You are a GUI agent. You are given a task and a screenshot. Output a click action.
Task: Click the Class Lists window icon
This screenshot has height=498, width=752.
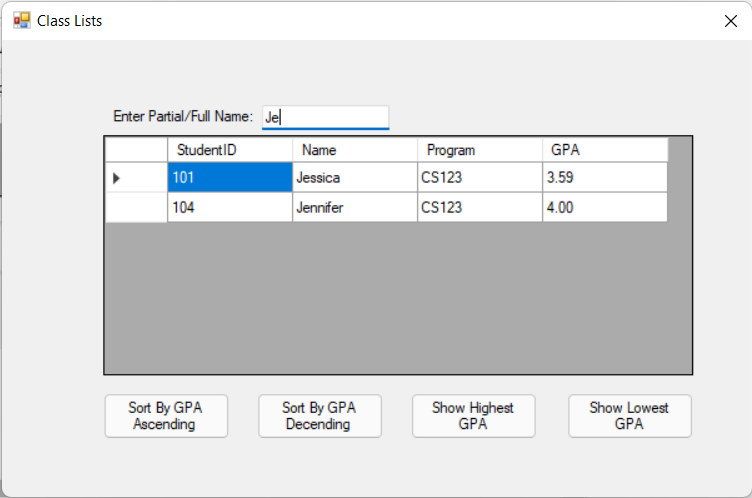pos(21,20)
